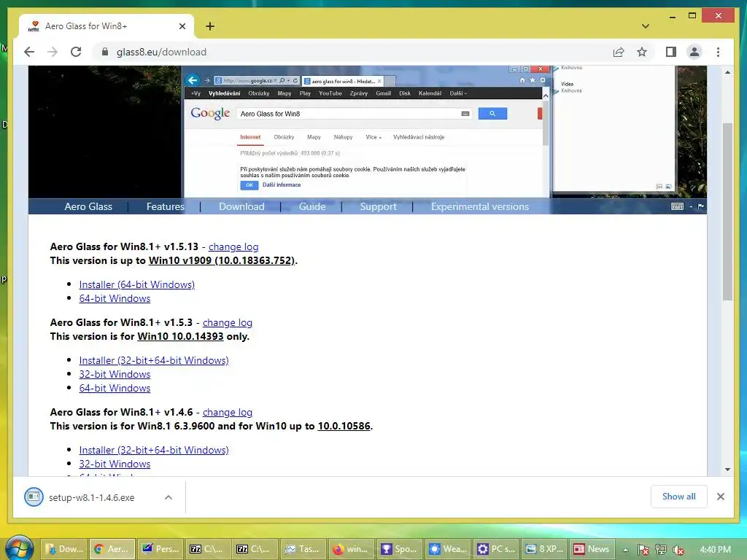The image size is (747, 560).
Task: Download 32-bit Windows for v1.5.3
Action: click(x=115, y=374)
